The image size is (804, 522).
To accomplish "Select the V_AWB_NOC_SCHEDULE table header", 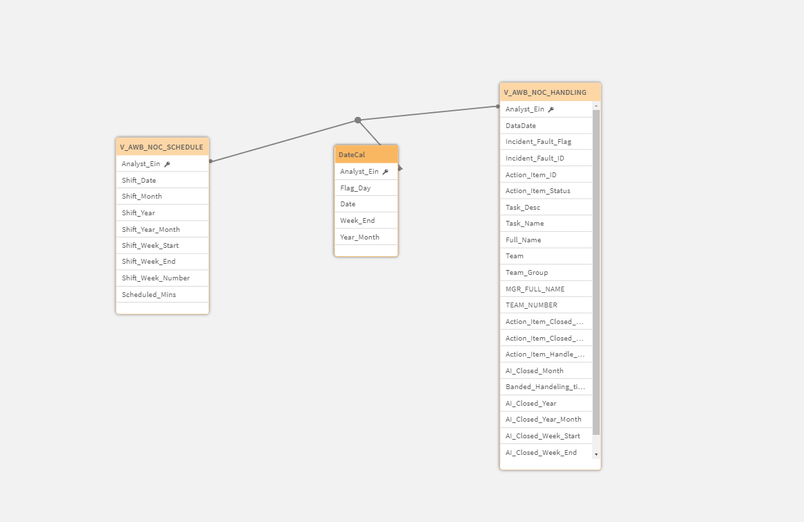I will [x=163, y=147].
